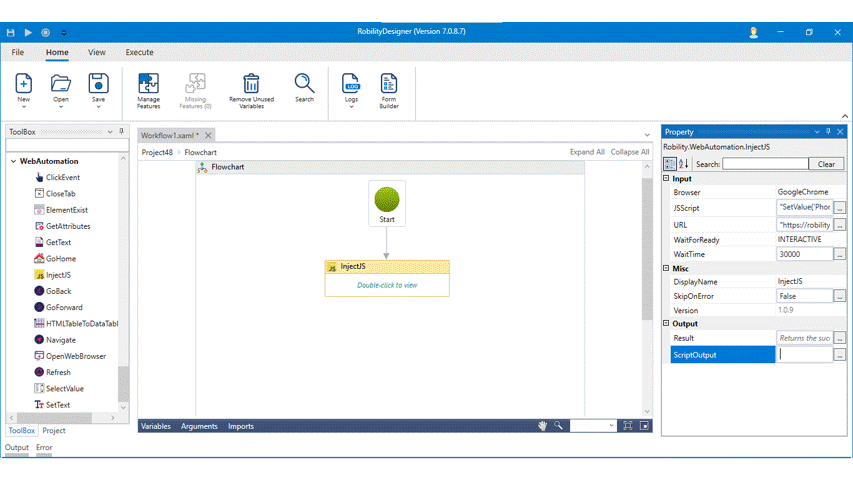Viewport: 853px width, 480px height.
Task: Click the OpenWebBrowser activity icon
Action: 39,356
